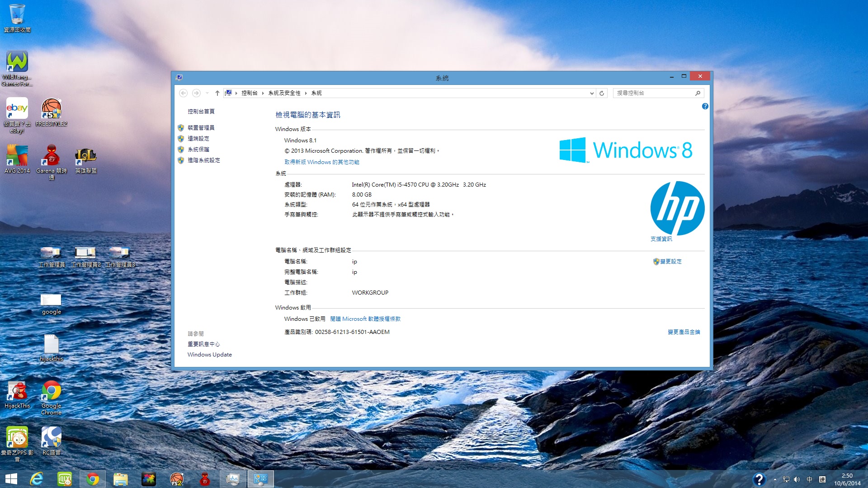Open the network tray icon
Image resolution: width=868 pixels, height=488 pixels.
click(786, 479)
